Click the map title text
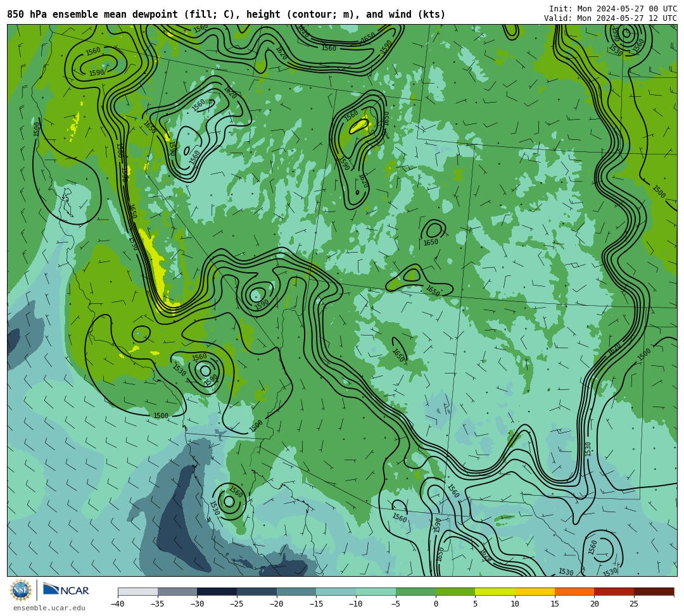The width and height of the screenshot is (684, 616). pos(226,15)
